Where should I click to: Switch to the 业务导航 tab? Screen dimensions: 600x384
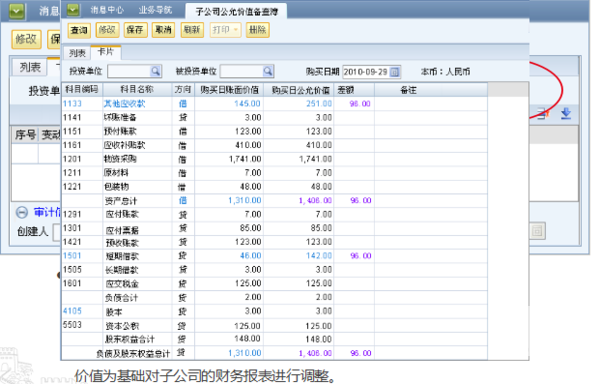pyautogui.click(x=155, y=10)
